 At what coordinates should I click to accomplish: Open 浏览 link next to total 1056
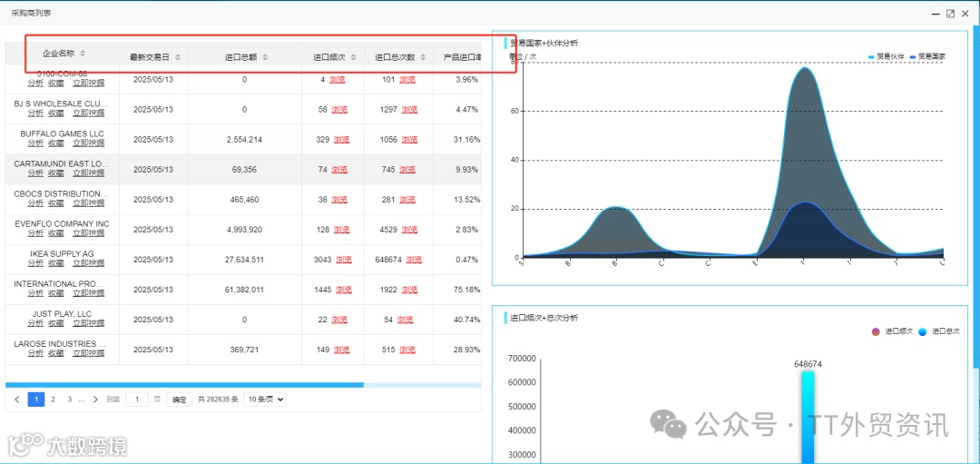click(409, 140)
